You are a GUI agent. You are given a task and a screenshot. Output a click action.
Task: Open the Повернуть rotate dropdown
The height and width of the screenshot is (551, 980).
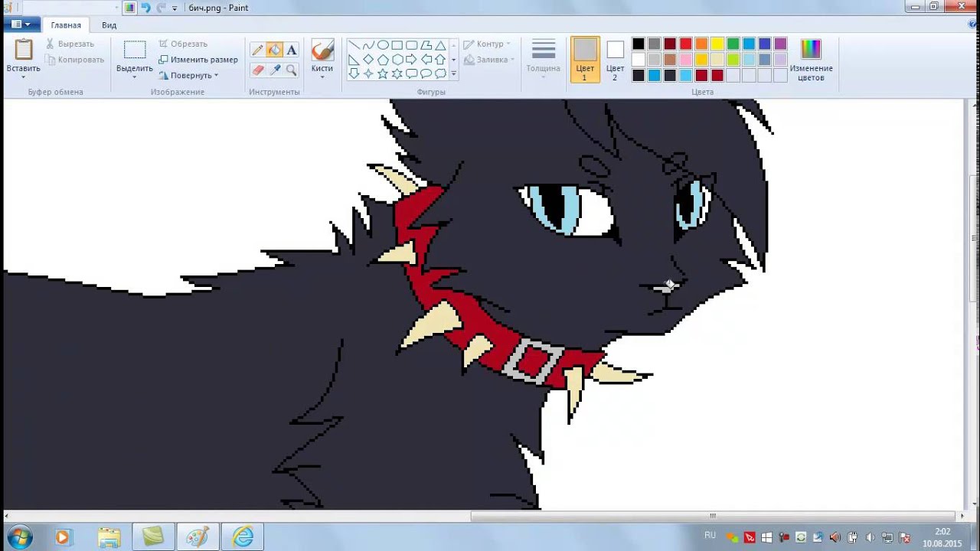pos(188,75)
